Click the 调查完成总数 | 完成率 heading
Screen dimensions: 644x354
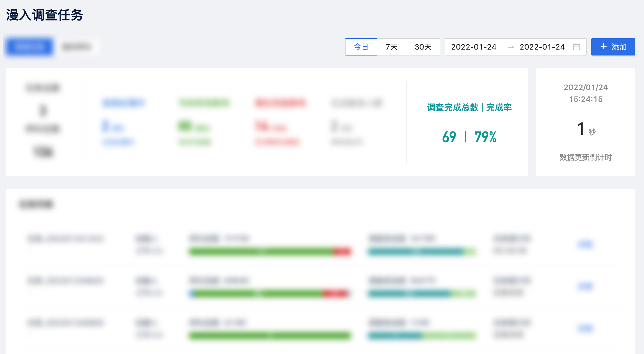[469, 107]
